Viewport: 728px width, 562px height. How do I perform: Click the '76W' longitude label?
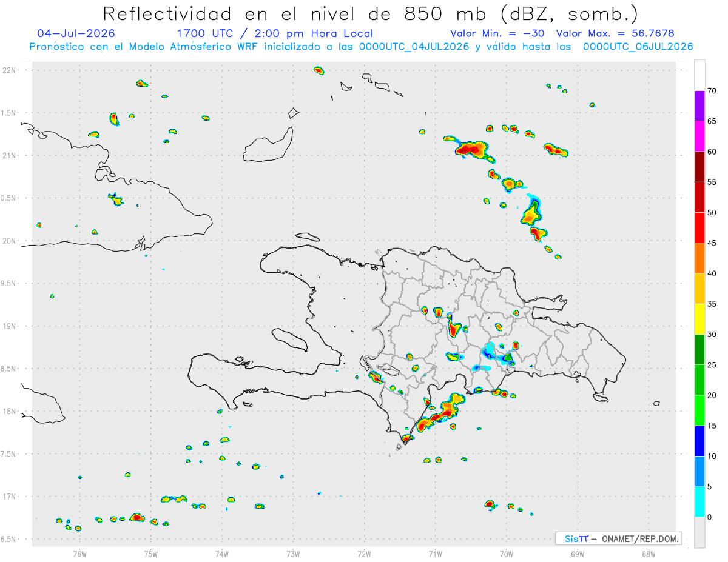tap(79, 554)
